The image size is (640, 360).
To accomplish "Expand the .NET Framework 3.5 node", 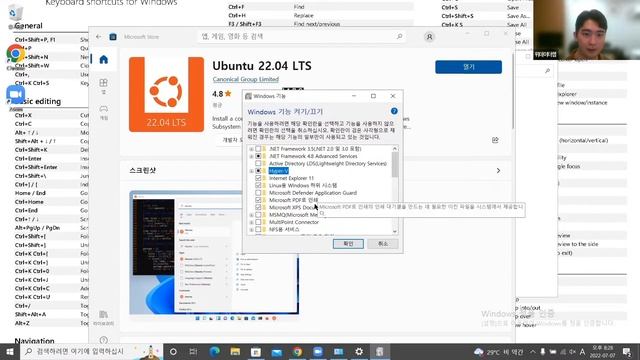I will (x=251, y=149).
